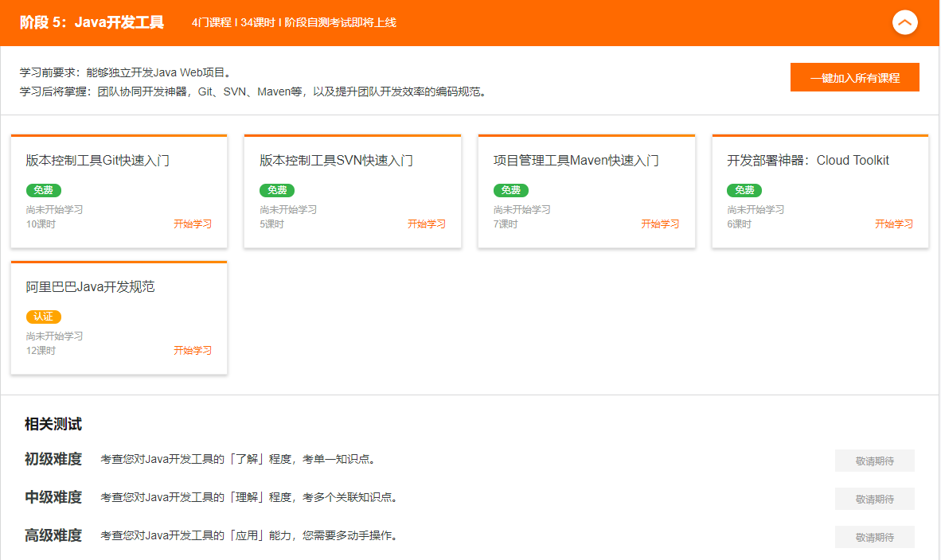This screenshot has height=560, width=941.
Task: Click the 初级难度 description about「了解」程度
Action: [240, 459]
